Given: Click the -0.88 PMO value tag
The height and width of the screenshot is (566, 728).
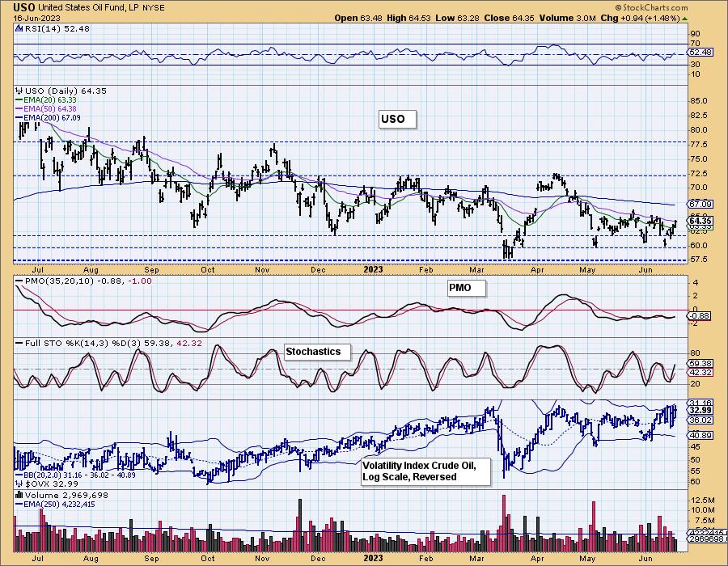Looking at the screenshot, I should [700, 316].
